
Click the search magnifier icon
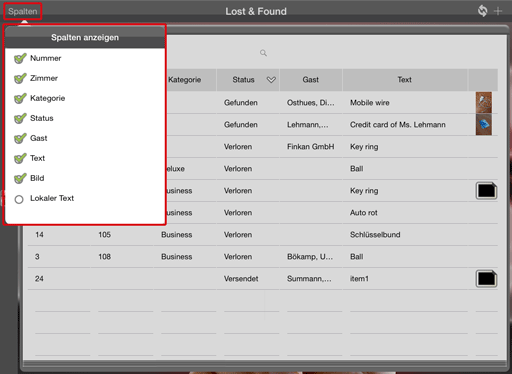263,53
